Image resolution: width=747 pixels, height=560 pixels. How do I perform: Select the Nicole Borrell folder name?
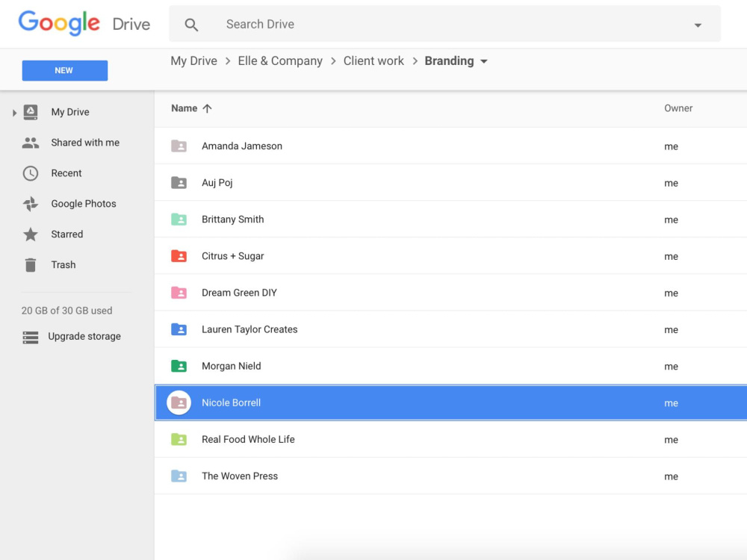tap(231, 402)
